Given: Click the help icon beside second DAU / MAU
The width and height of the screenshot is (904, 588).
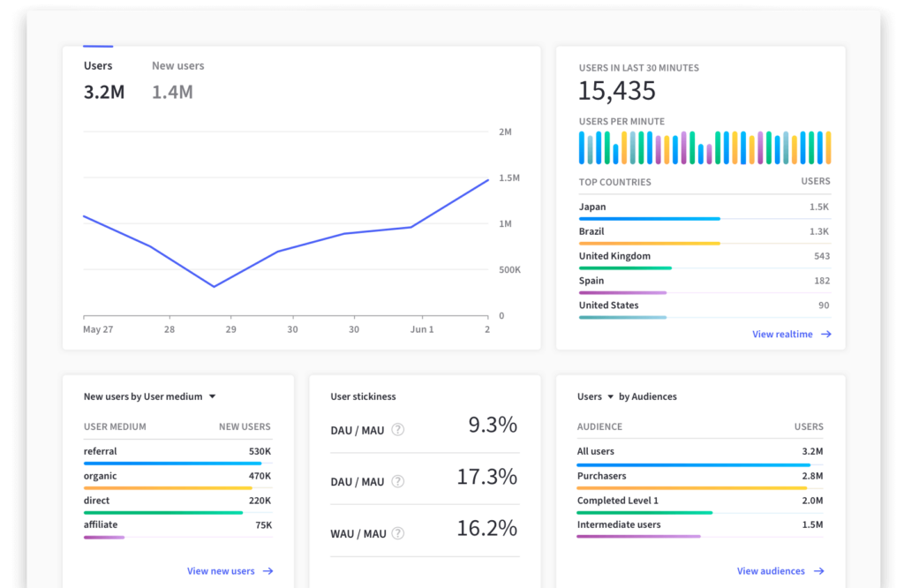Looking at the screenshot, I should (397, 481).
